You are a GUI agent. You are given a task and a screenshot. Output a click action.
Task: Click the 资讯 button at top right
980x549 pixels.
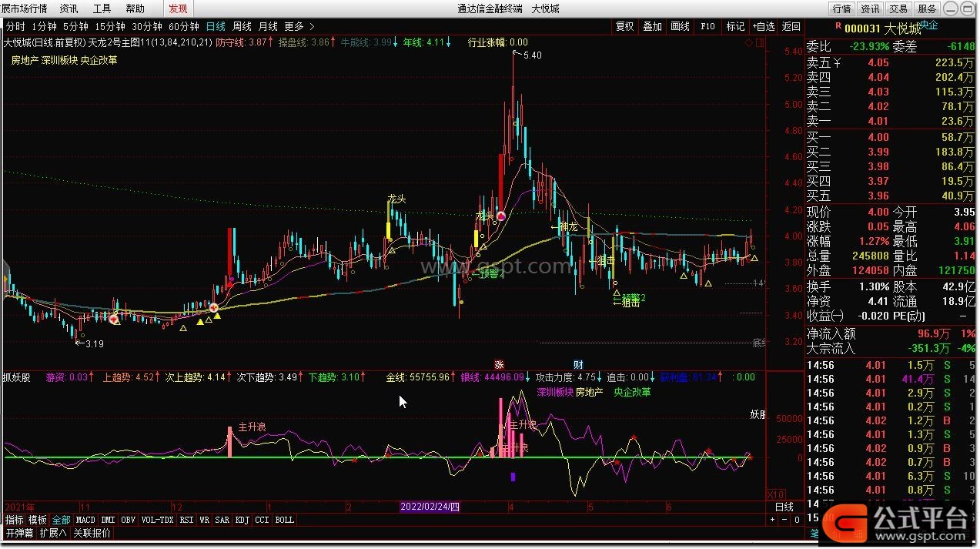pyautogui.click(x=870, y=9)
